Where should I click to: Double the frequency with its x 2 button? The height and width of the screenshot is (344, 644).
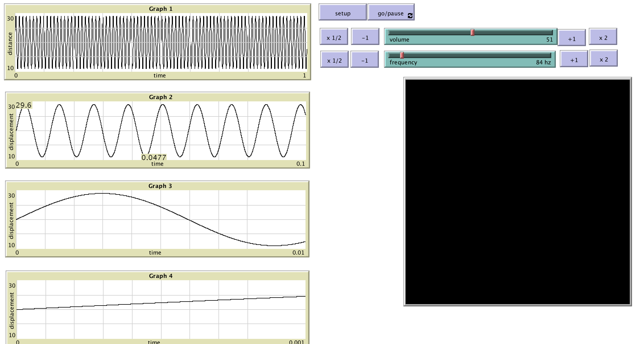pos(604,59)
